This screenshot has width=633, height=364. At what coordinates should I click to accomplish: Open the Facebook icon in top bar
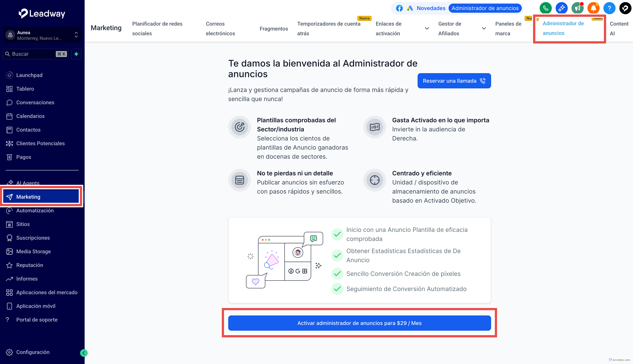click(399, 8)
